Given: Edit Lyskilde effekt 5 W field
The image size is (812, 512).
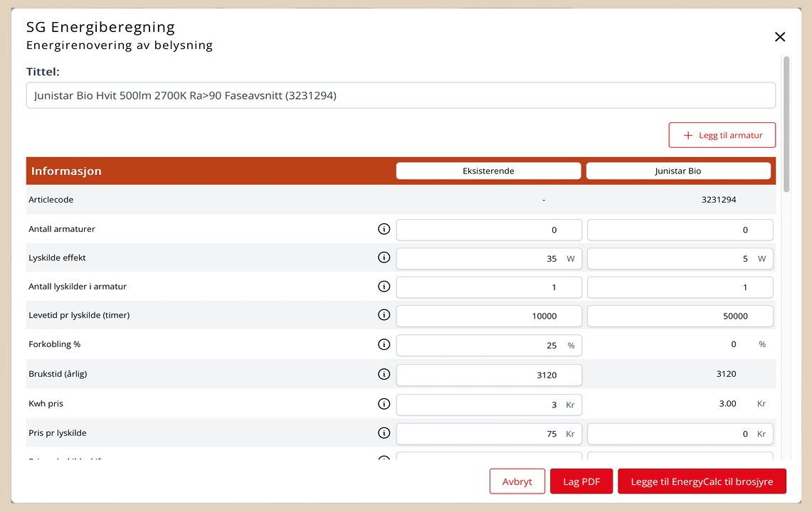Looking at the screenshot, I should [680, 258].
